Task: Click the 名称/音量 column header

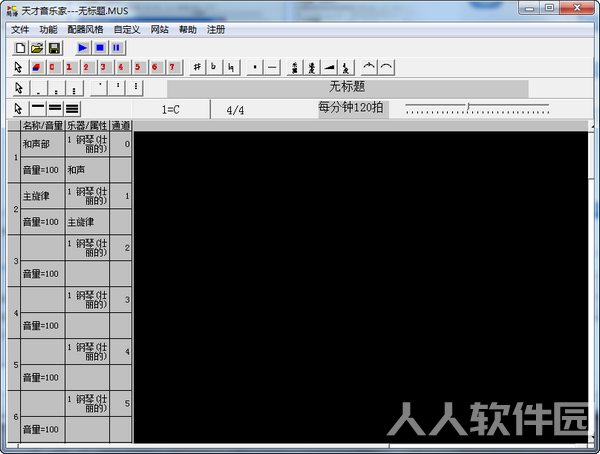Action: tap(42, 126)
